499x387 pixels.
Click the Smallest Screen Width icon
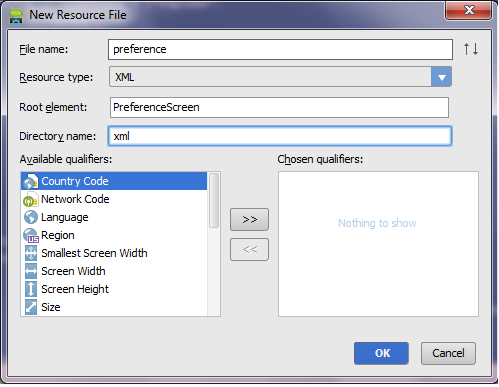pos(31,253)
